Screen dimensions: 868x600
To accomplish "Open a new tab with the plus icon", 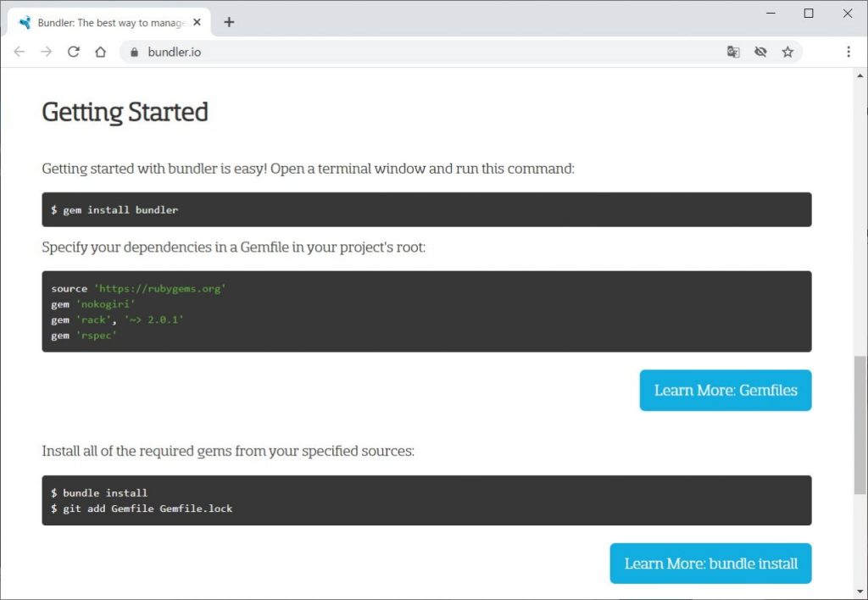I will 228,22.
